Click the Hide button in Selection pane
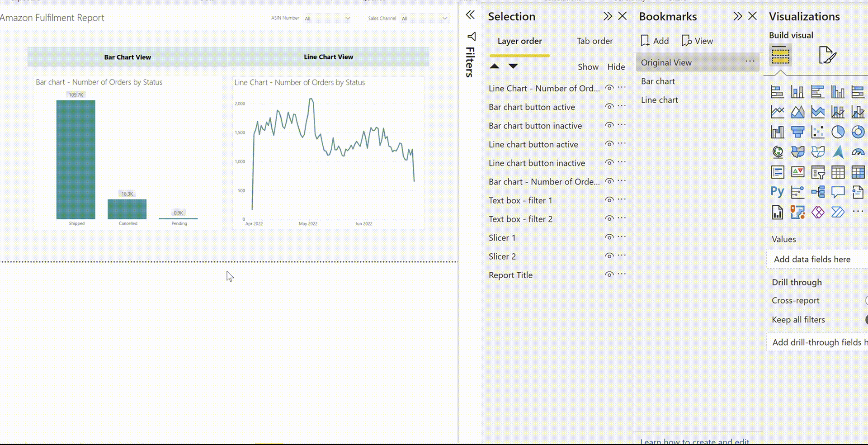868x445 pixels. (x=616, y=66)
